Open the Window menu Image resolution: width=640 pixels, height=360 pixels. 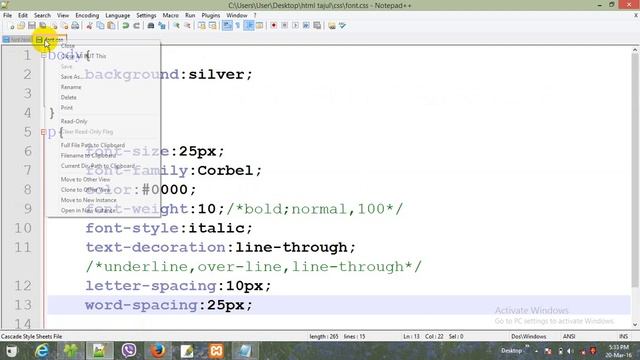pos(237,15)
